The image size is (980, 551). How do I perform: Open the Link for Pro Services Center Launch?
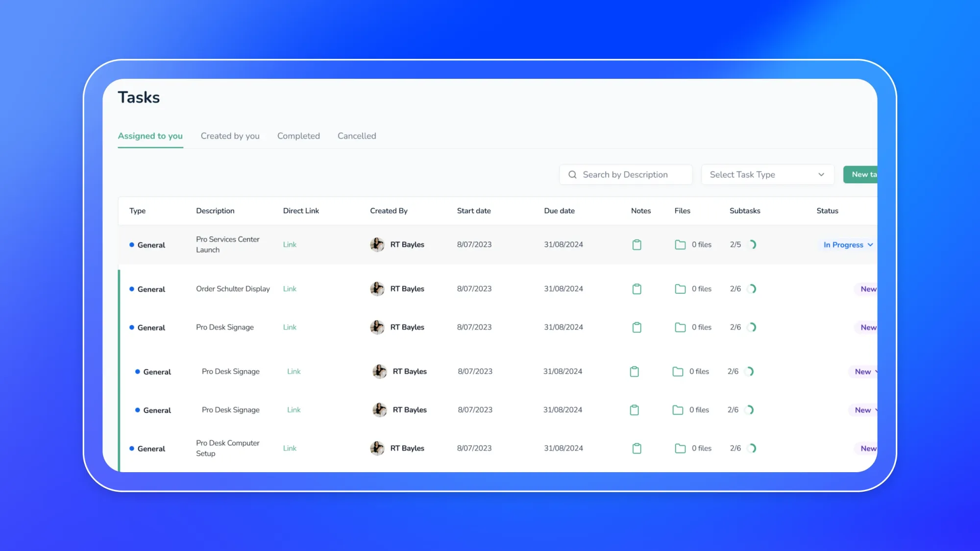(x=289, y=244)
